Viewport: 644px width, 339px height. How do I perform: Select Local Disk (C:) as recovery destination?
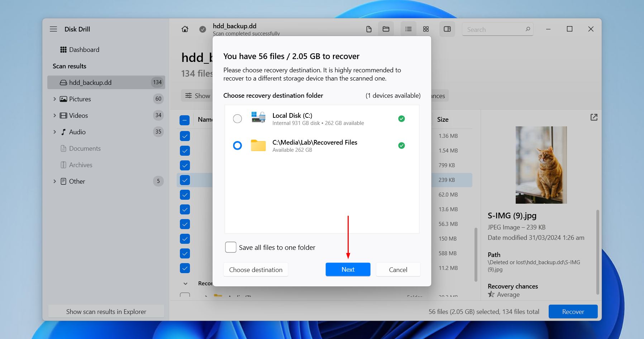coord(237,118)
